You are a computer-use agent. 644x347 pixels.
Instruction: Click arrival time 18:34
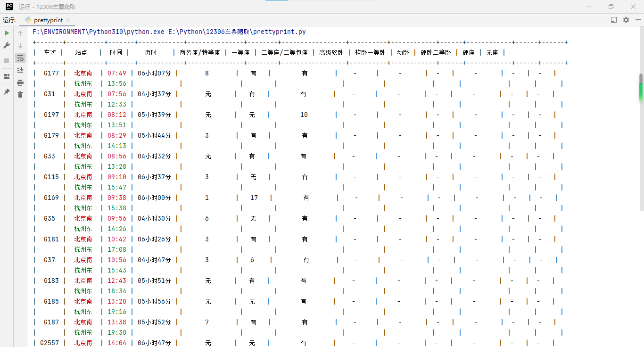117,291
